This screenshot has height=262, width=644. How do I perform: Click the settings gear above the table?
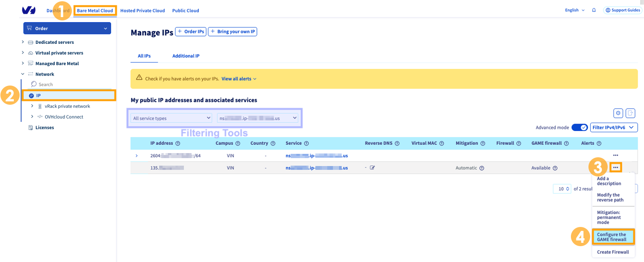[x=619, y=113]
